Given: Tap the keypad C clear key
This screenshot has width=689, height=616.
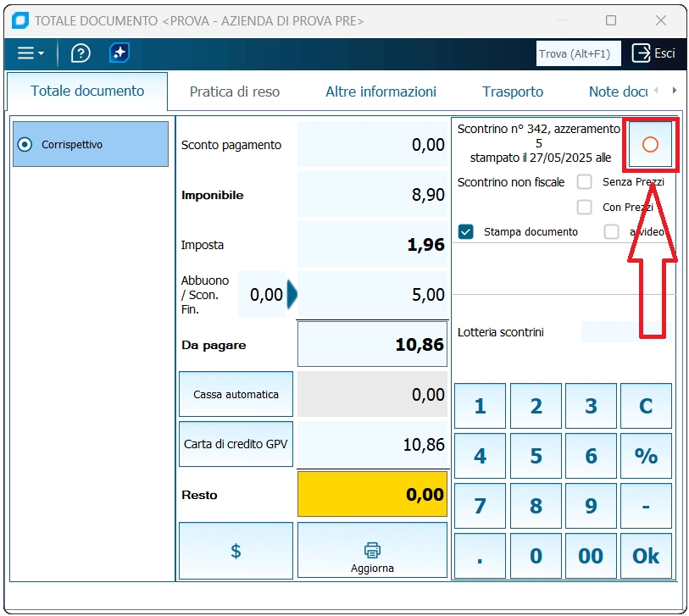Looking at the screenshot, I should [x=647, y=406].
